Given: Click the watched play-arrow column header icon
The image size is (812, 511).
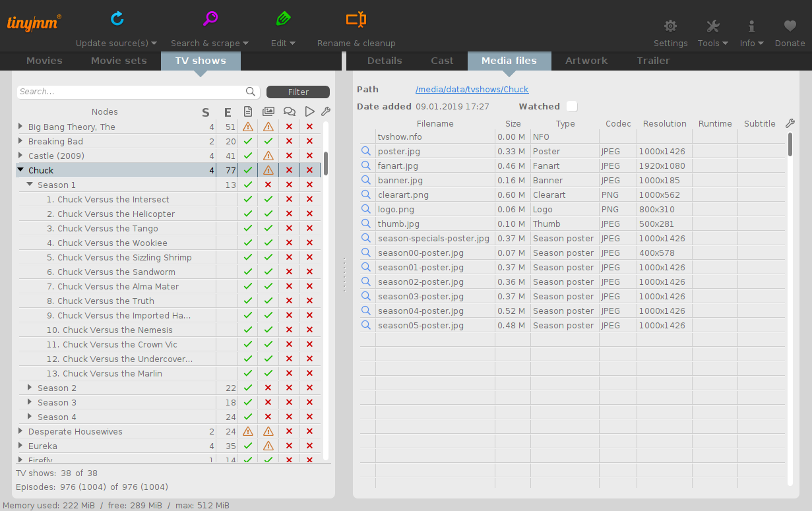Looking at the screenshot, I should [x=310, y=111].
